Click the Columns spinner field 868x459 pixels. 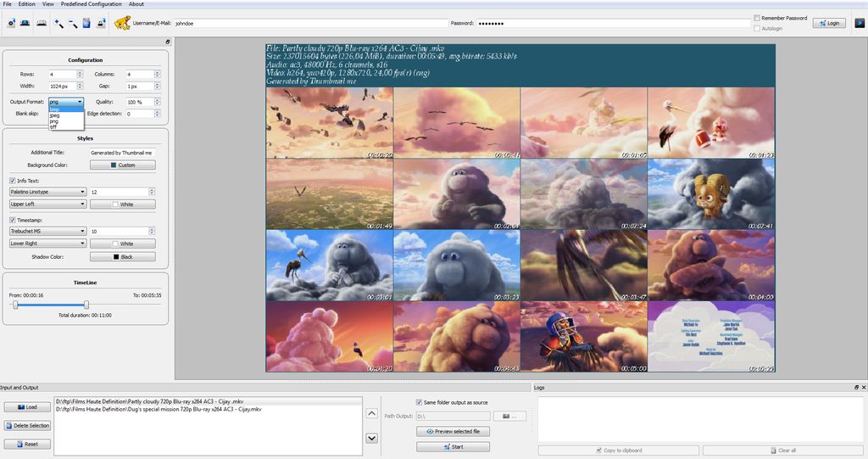(142, 75)
